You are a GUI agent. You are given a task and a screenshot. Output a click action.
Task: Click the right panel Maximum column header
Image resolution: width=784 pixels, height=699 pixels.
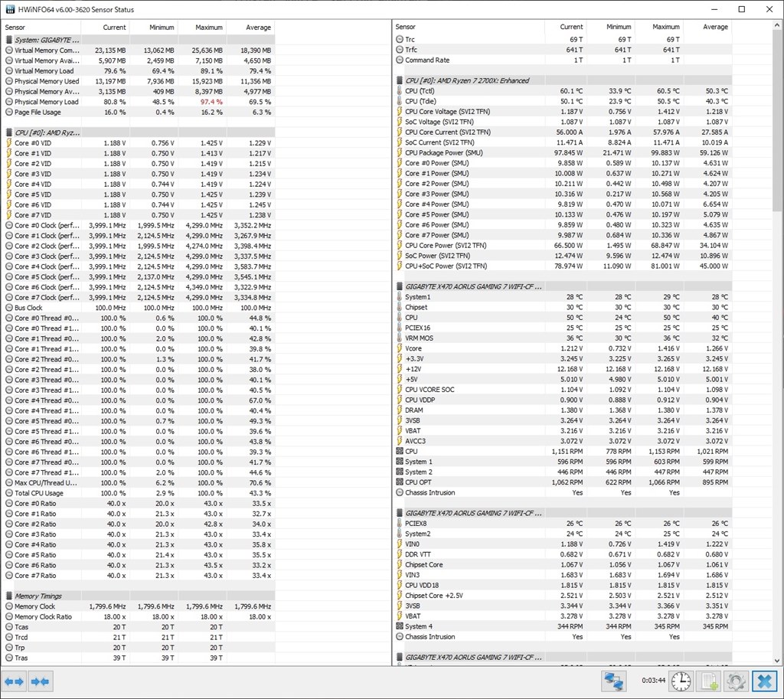tap(665, 27)
